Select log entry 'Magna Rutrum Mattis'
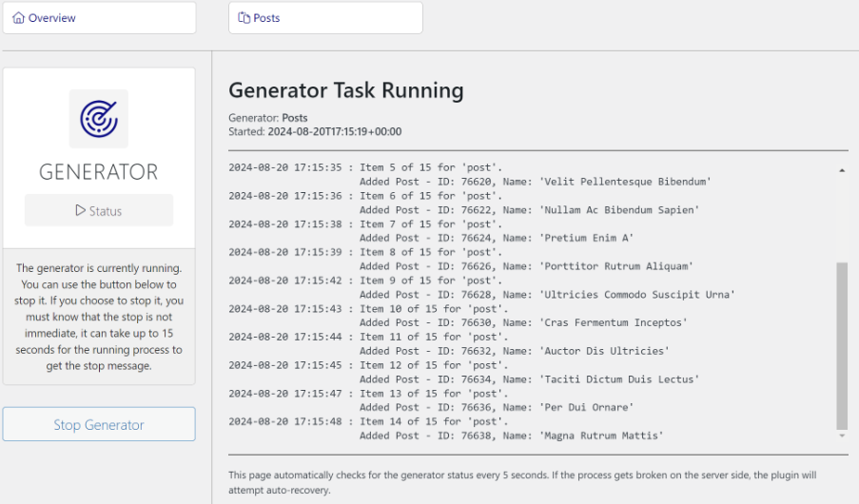The height and width of the screenshot is (504, 859). click(512, 436)
